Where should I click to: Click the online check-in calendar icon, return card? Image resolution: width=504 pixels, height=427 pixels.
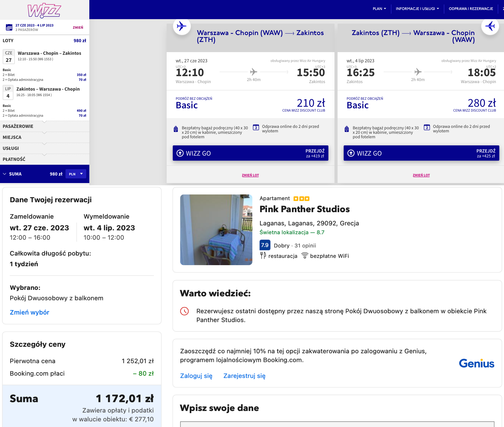427,127
